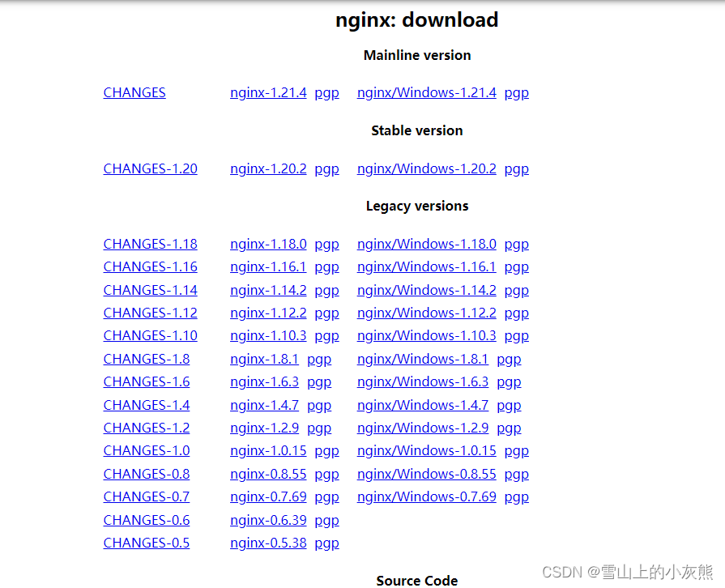Open CHANGES-0.7 link
Image resolution: width=725 pixels, height=588 pixels.
[x=146, y=497]
